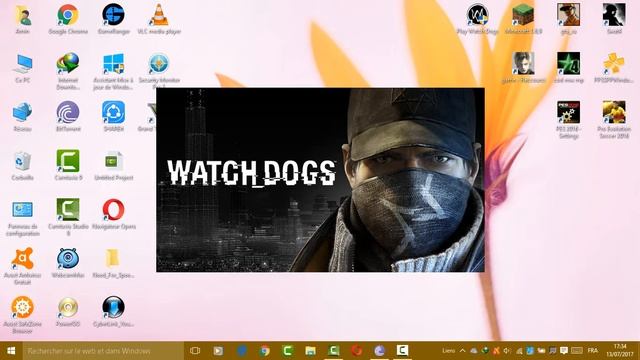Launch the cod mw mp shortcut

coord(569,68)
